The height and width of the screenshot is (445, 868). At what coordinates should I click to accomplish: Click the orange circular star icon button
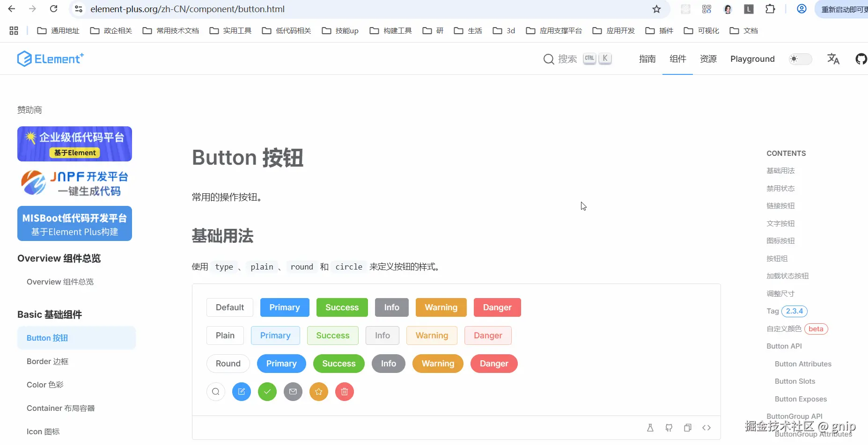pyautogui.click(x=319, y=392)
